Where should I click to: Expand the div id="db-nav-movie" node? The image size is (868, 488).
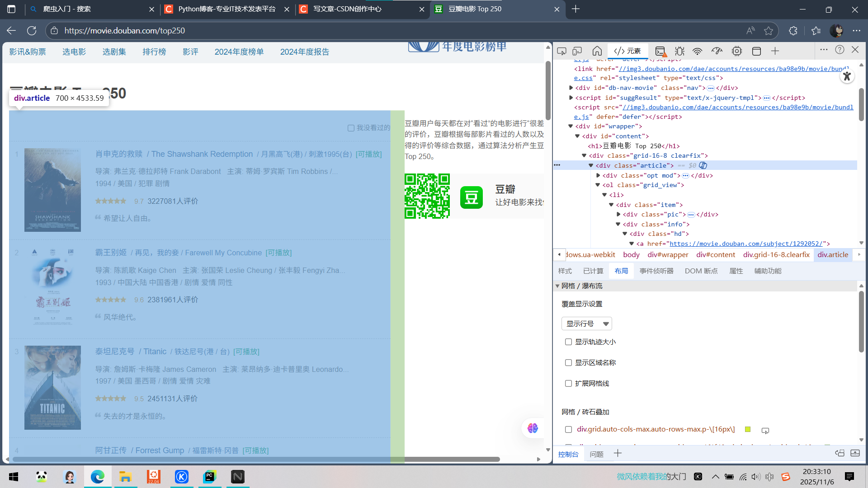[571, 88]
